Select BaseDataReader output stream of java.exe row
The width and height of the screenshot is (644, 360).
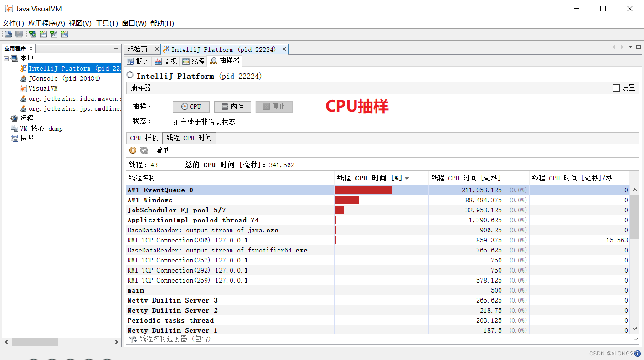click(378, 230)
